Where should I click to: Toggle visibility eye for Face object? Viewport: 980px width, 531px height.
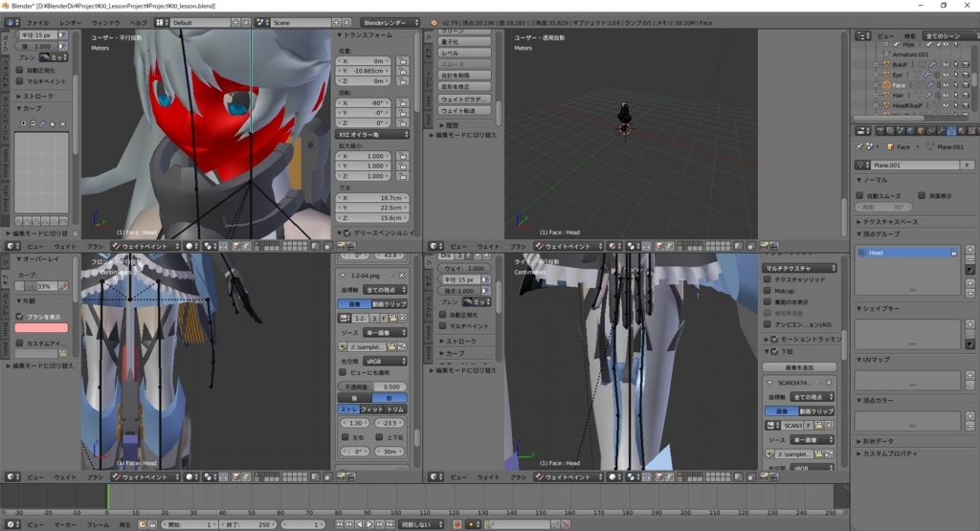(x=945, y=85)
